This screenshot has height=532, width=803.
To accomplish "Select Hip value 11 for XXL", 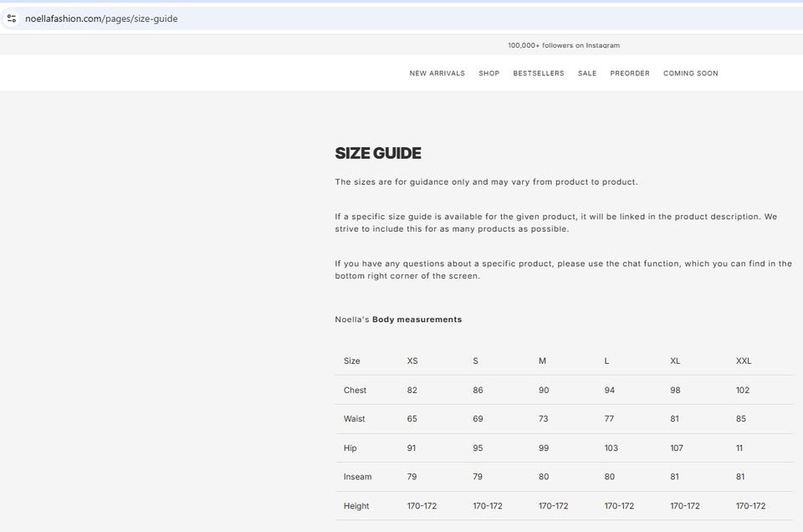I will (x=739, y=448).
